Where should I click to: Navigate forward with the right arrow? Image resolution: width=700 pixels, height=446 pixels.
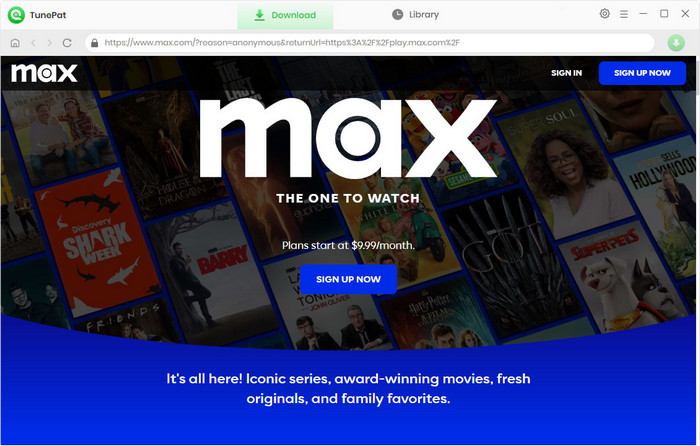click(50, 43)
